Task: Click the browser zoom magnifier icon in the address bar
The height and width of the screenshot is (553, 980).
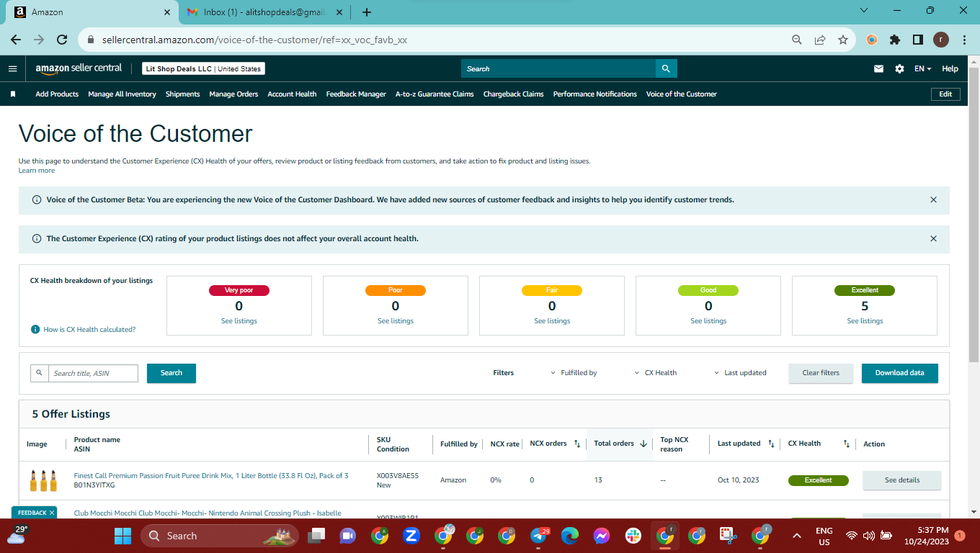Action: click(x=797, y=40)
